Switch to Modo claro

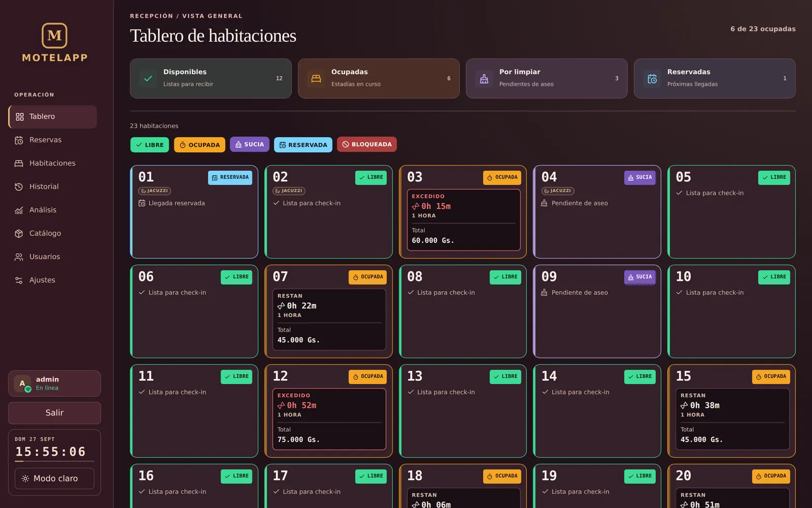click(x=54, y=479)
